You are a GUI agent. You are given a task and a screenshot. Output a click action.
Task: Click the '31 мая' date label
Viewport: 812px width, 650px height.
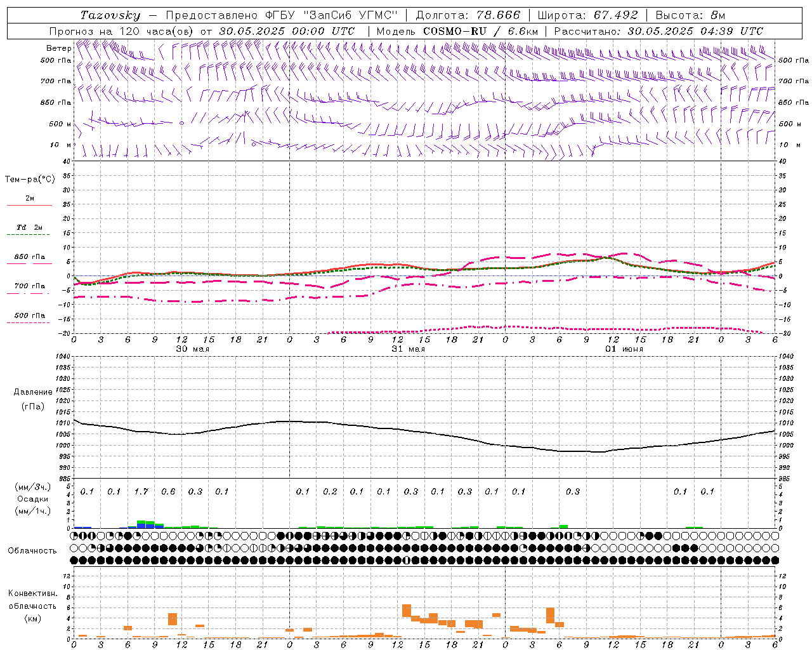[408, 349]
